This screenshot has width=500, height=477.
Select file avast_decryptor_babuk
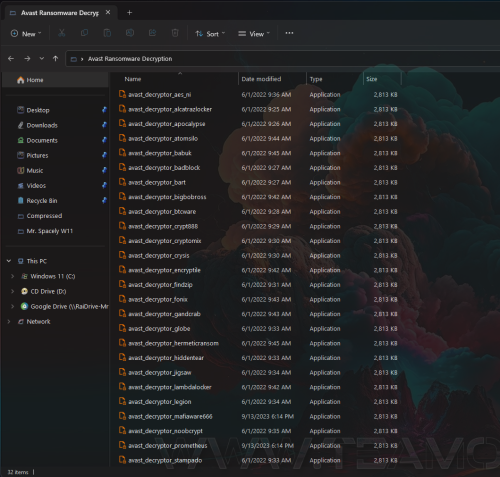pyautogui.click(x=160, y=153)
